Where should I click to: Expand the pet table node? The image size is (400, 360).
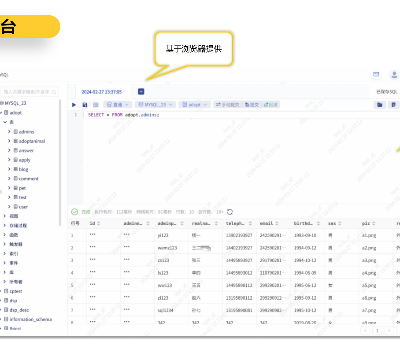click(9, 188)
